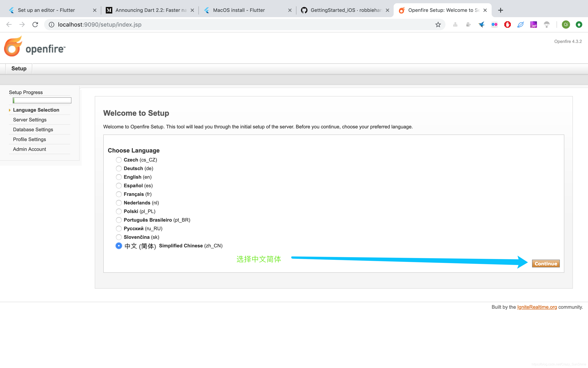Click the address bar URL
Viewport: 588px width, 368px height.
(x=100, y=25)
